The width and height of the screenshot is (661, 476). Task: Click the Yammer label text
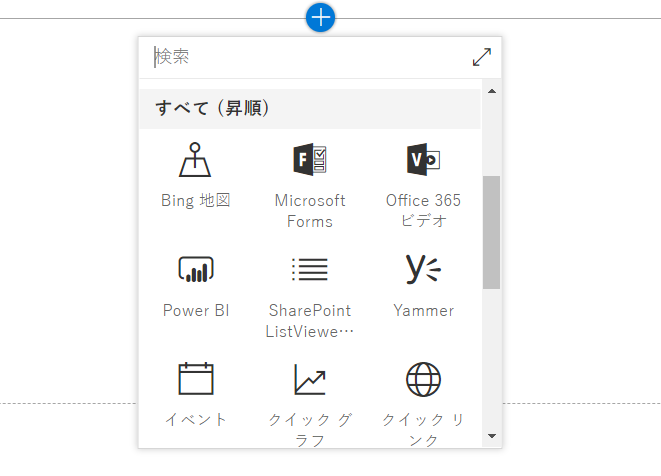click(x=423, y=310)
